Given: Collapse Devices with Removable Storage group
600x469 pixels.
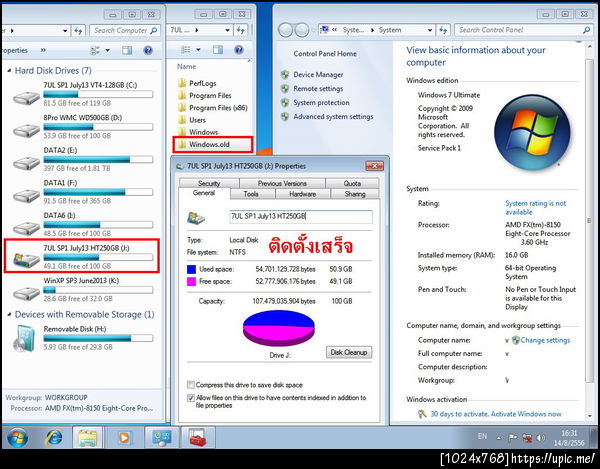Looking at the screenshot, I should coord(9,314).
